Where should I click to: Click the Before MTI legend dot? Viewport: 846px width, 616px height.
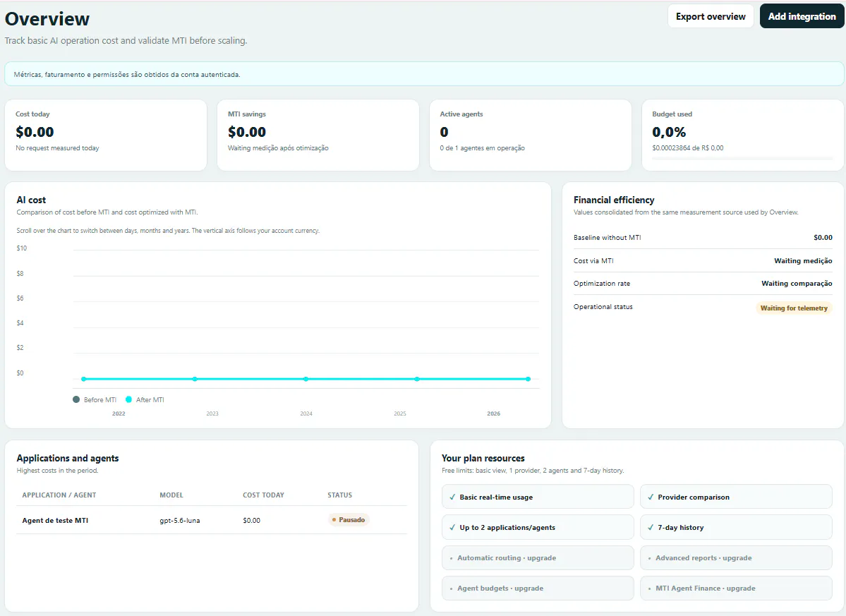(76, 399)
